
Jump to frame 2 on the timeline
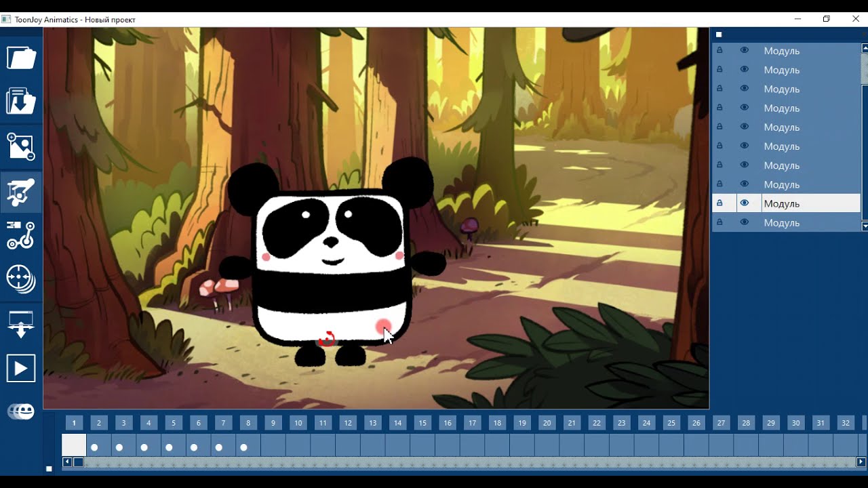(99, 423)
